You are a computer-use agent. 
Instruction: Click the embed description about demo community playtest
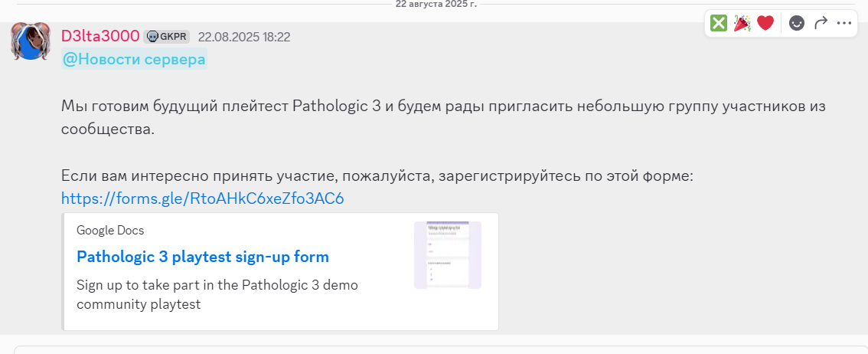[217, 295]
